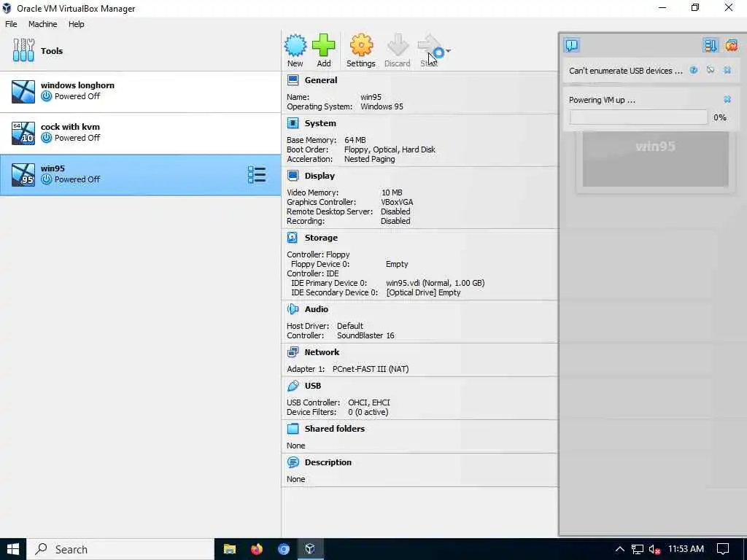Click the New virtual machine icon
Image resolution: width=747 pixels, height=560 pixels.
[295, 46]
